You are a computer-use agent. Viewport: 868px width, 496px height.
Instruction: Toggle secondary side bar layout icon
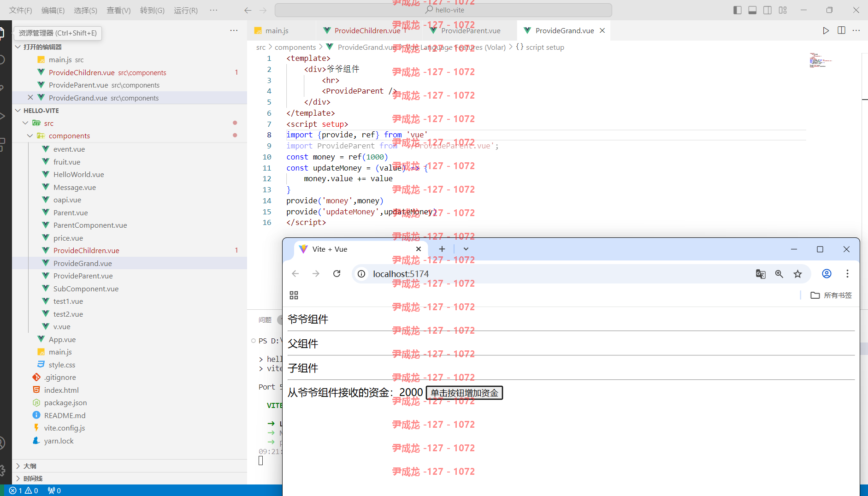768,10
